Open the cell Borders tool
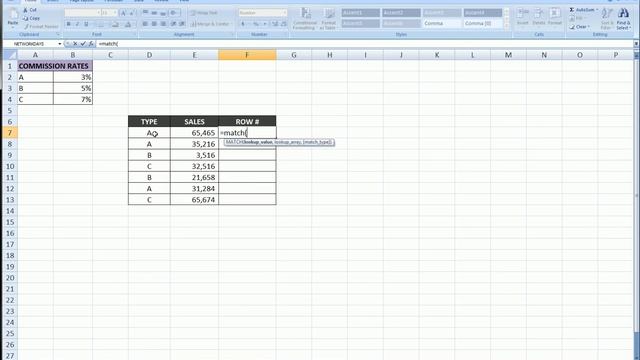Image resolution: width=640 pixels, height=360 pixels. 102,24
